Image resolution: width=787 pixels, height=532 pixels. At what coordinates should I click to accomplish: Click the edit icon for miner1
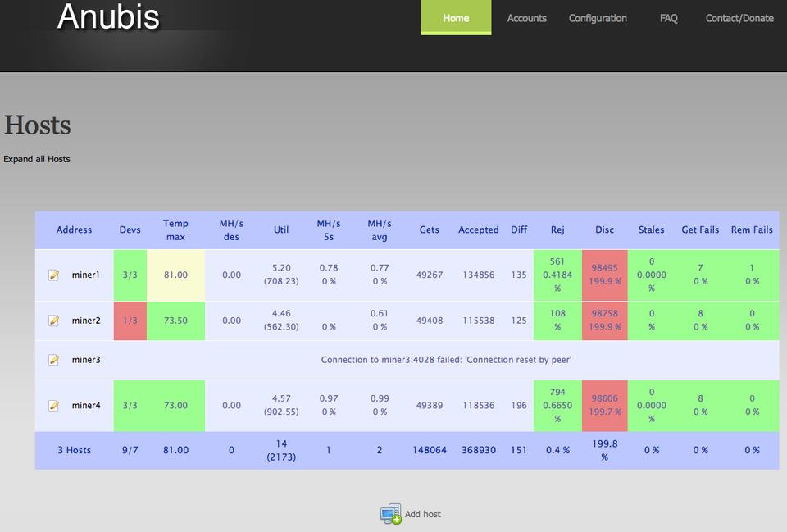pos(54,275)
